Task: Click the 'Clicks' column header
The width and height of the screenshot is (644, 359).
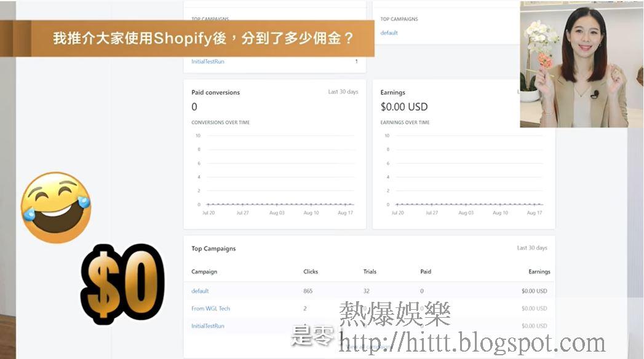Action: (x=311, y=272)
